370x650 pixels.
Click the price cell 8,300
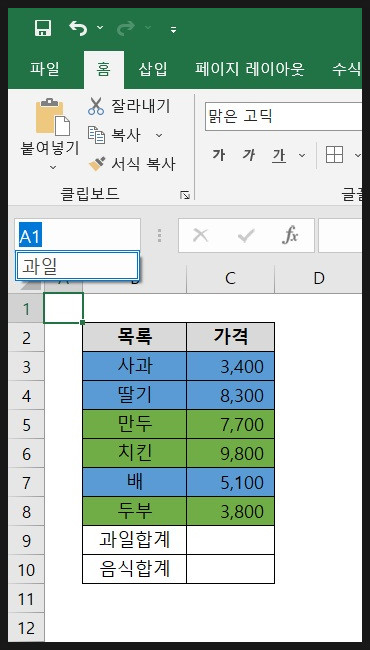pos(230,395)
